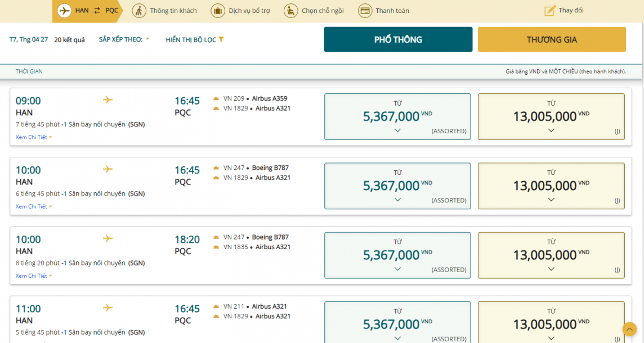Expand economy fare chevron for 09:00 flight

pyautogui.click(x=397, y=130)
